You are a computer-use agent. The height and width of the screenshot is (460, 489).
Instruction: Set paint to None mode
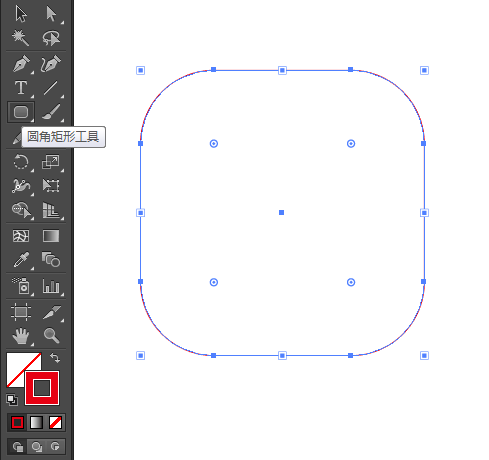[x=55, y=423]
